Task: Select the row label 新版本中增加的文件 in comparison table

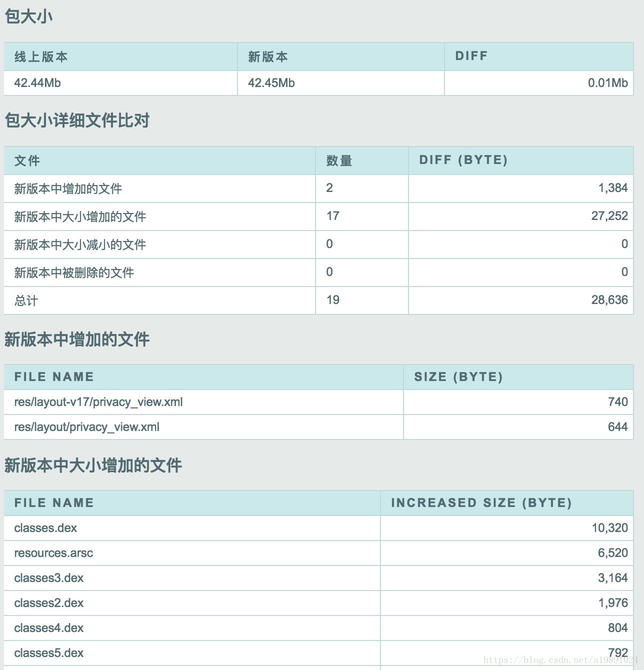Action: 68,188
